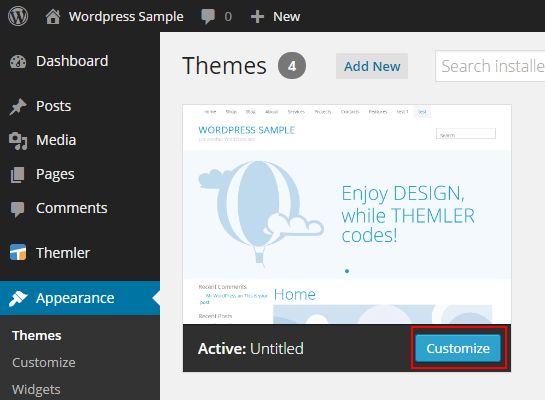545x400 pixels.
Task: Click the home icon beside Wordpress Sample
Action: (x=53, y=17)
